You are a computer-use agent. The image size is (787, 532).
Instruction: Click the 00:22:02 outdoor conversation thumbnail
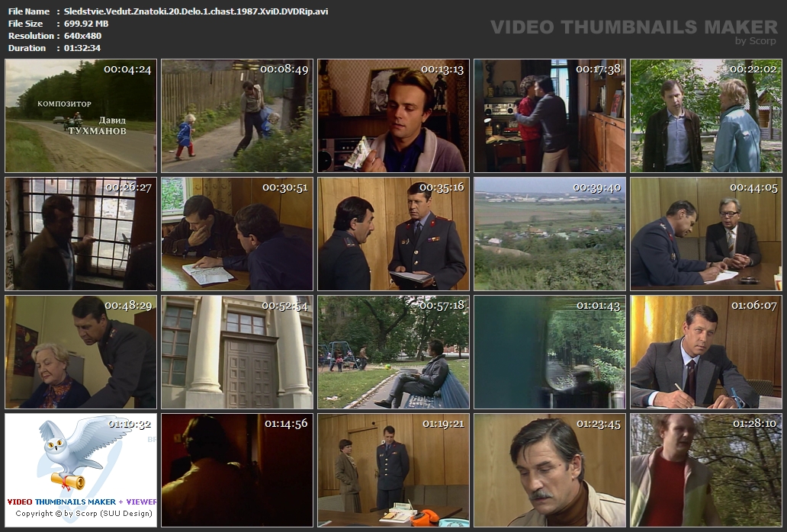(706, 116)
